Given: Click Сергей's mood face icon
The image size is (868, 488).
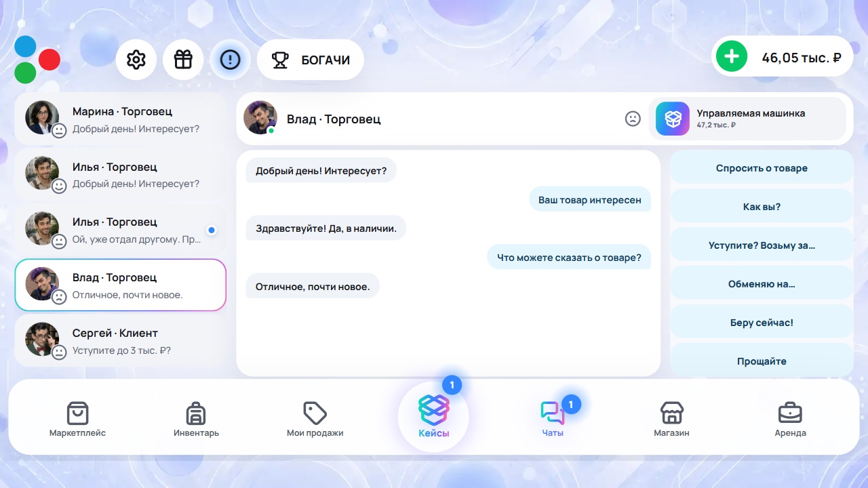Looking at the screenshot, I should [x=60, y=352].
